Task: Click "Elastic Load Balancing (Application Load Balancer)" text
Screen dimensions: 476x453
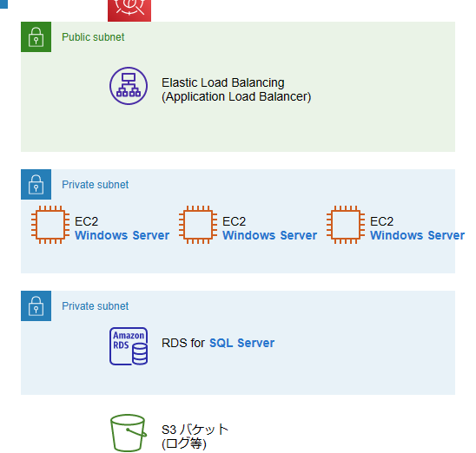Action: point(236,89)
